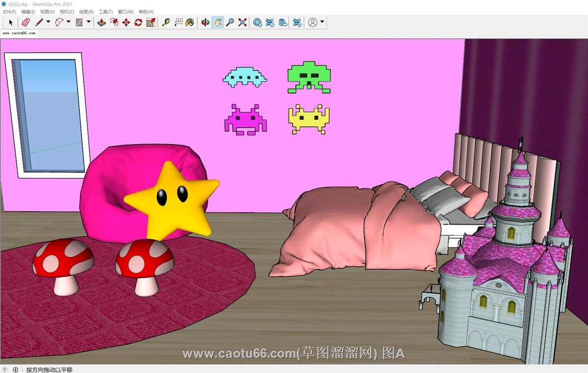
Task: Open the 相机(C) menu
Action: coord(67,12)
